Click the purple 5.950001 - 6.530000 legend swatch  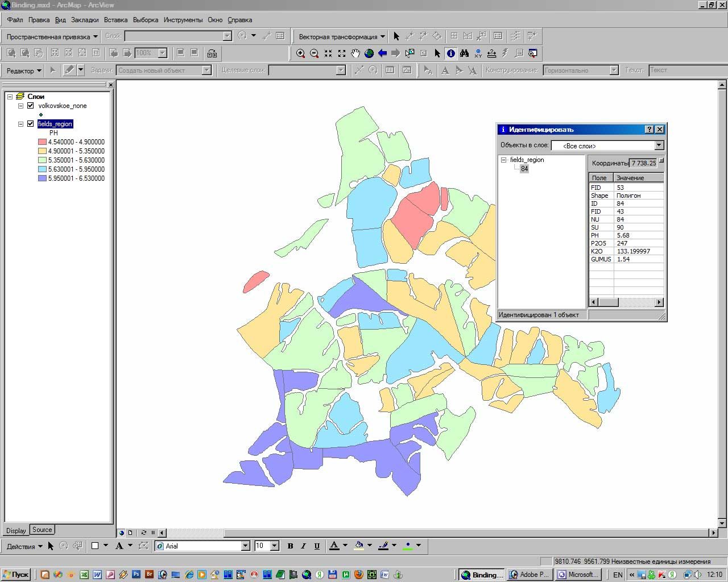coord(42,178)
